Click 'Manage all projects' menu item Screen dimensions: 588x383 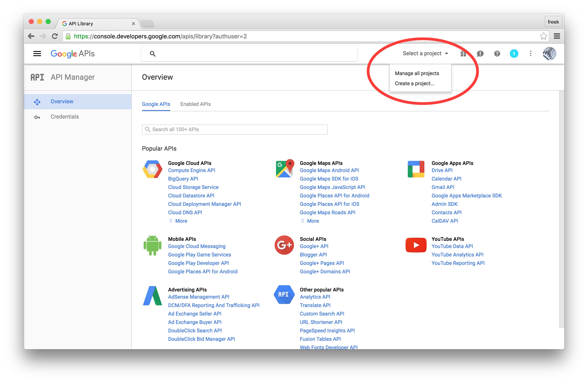click(x=416, y=73)
